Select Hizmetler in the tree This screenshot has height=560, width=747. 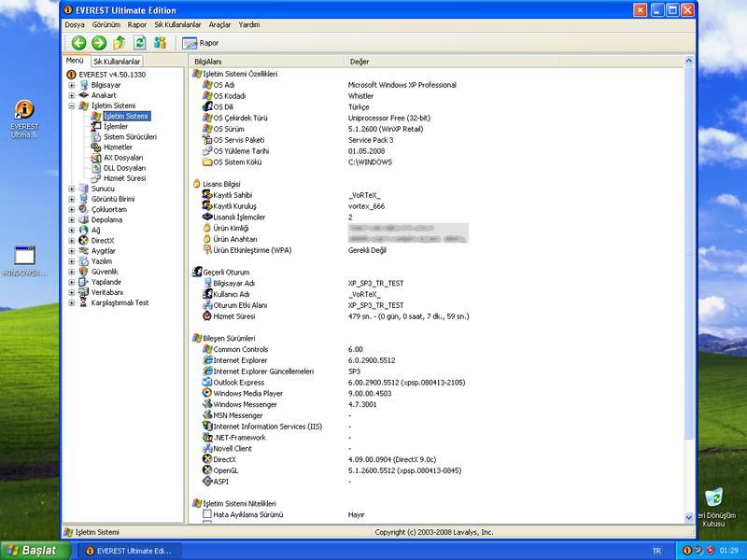click(x=119, y=147)
